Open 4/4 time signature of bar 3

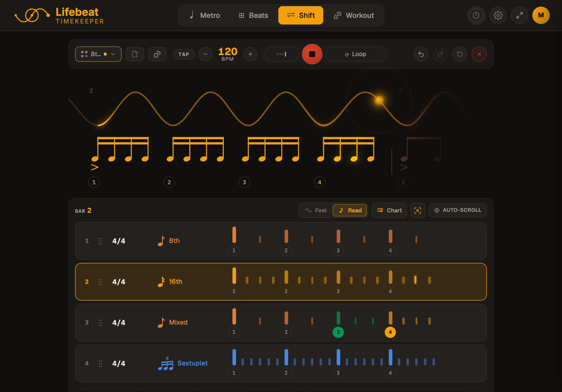tap(119, 323)
